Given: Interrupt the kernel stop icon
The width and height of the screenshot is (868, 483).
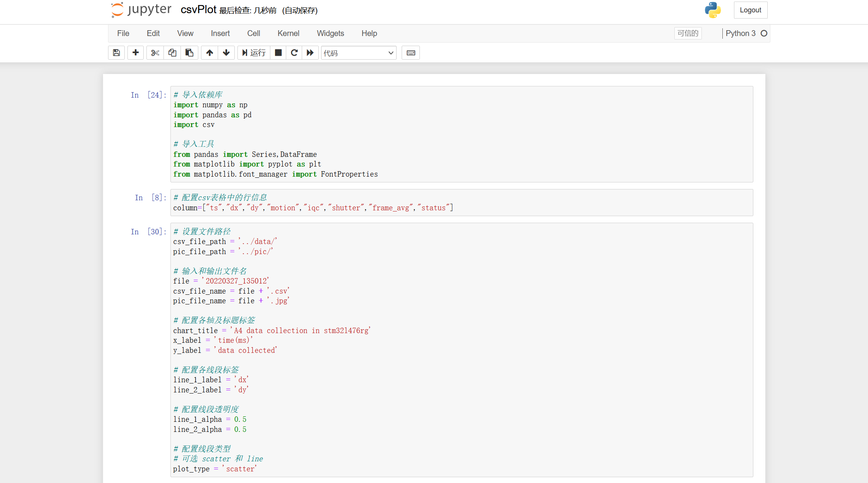Looking at the screenshot, I should [x=278, y=53].
